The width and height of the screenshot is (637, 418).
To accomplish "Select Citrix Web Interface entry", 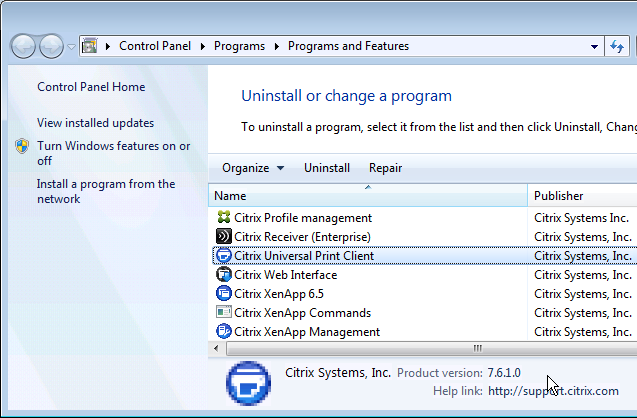I will point(286,275).
